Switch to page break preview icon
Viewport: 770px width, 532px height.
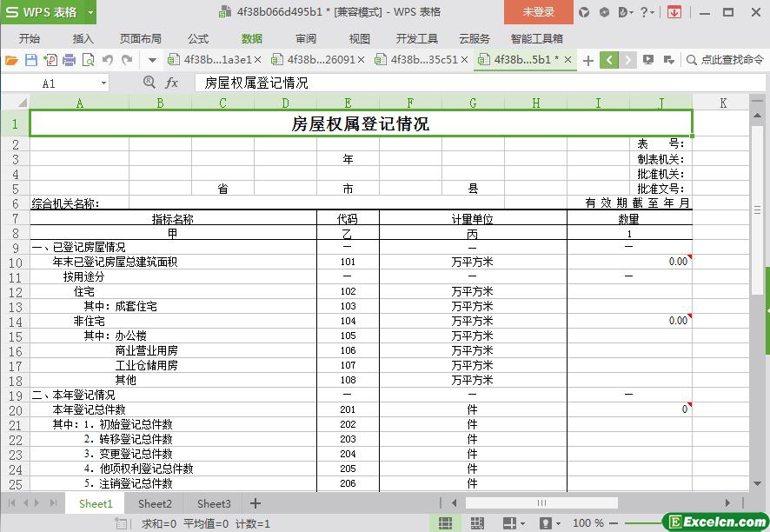pyautogui.click(x=477, y=523)
